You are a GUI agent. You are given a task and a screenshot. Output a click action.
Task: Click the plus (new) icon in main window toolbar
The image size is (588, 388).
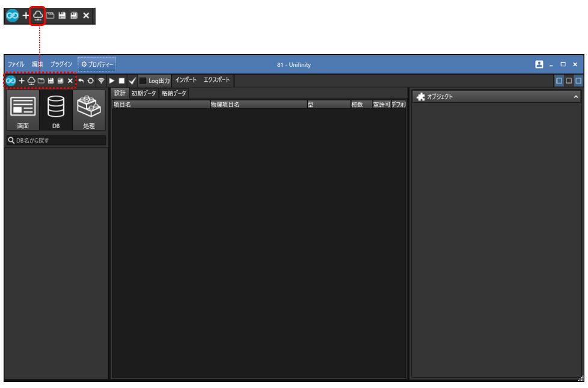pyautogui.click(x=22, y=81)
